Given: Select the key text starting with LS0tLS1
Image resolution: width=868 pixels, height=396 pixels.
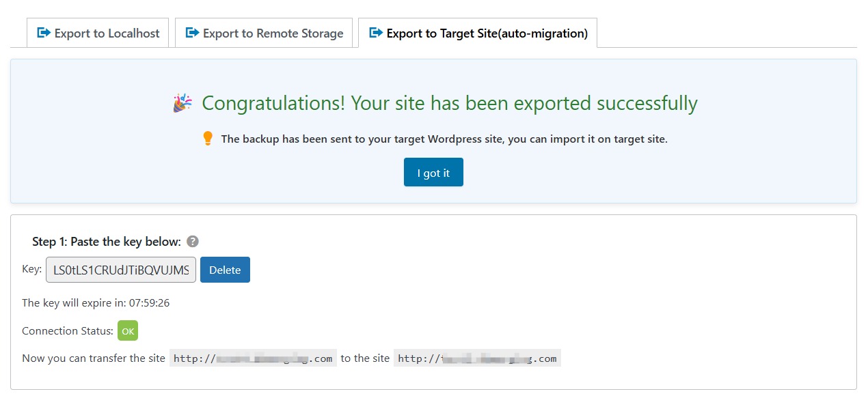Looking at the screenshot, I should point(120,270).
